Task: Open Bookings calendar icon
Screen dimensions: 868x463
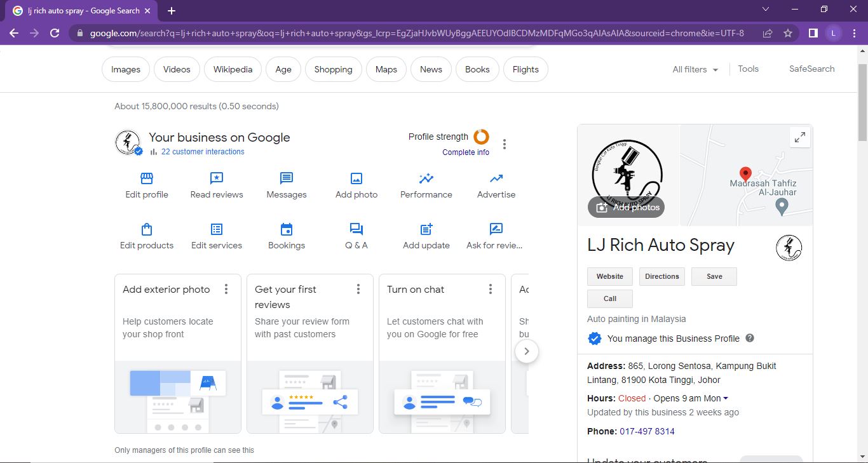Action: [x=287, y=229]
